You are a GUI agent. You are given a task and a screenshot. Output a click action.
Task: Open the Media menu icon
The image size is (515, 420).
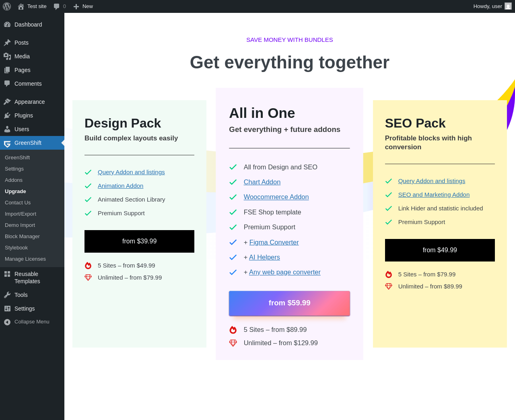[x=7, y=56]
